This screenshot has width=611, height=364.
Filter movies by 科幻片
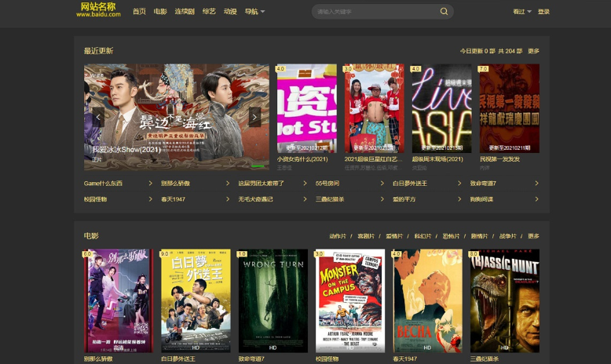(x=423, y=236)
